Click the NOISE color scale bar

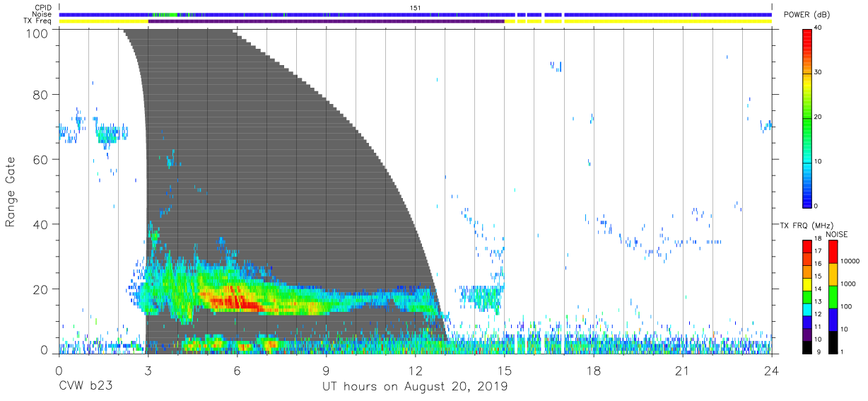[x=833, y=297]
